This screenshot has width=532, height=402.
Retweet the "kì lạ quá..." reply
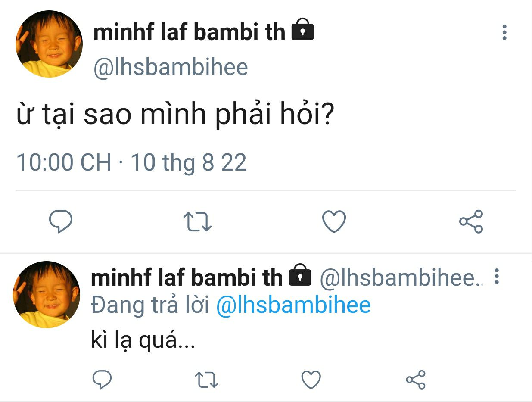[x=207, y=380]
